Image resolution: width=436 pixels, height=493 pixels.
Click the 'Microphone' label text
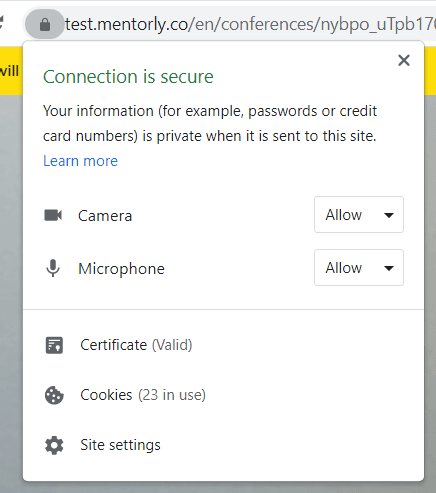pos(121,269)
